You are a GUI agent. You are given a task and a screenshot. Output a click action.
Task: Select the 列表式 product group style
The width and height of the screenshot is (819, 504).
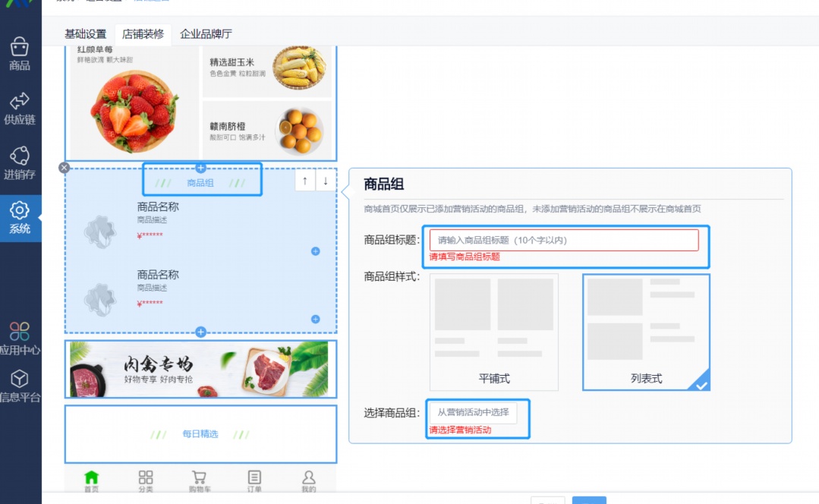pyautogui.click(x=645, y=332)
